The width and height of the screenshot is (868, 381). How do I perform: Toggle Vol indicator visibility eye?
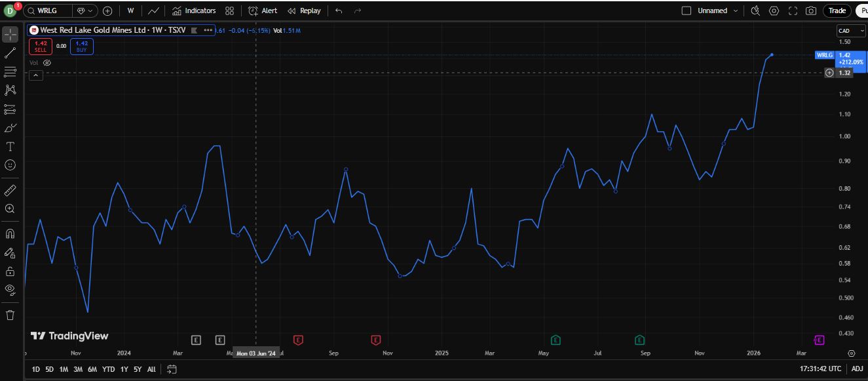(47, 63)
